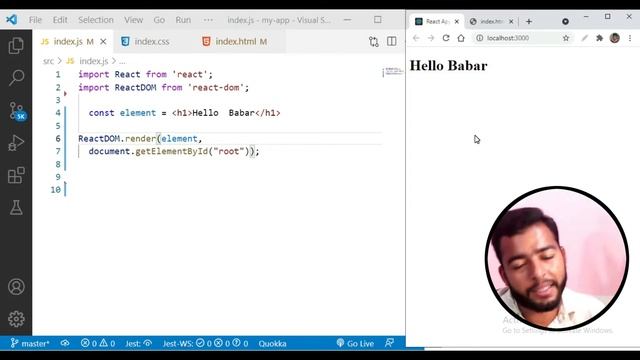Click the Jest-WS status item
This screenshot has height=360, width=640.
[205, 343]
